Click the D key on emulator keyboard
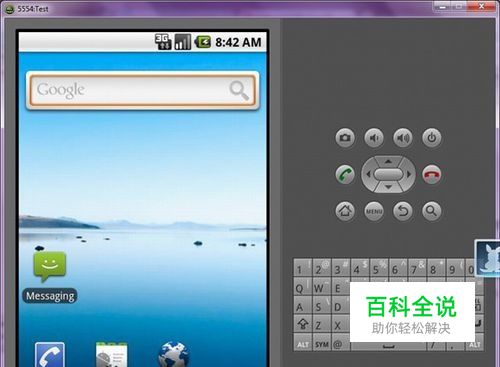The height and width of the screenshot is (367, 500). 340,306
